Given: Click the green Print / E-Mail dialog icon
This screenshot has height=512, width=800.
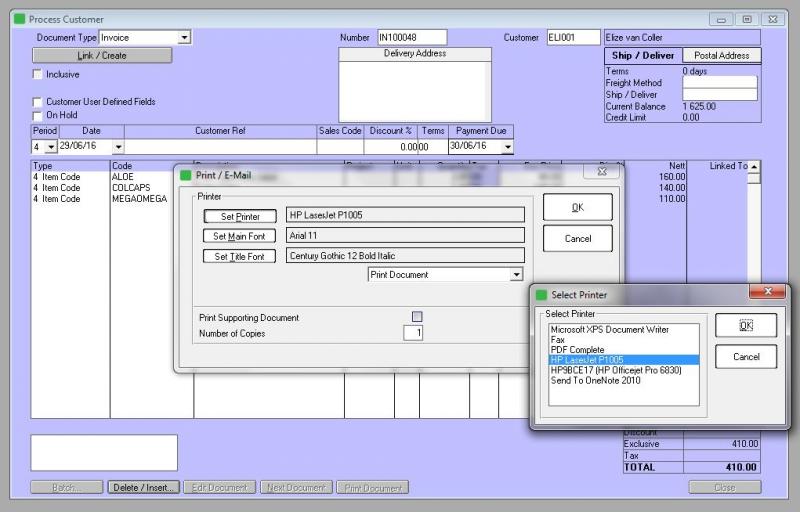Looking at the screenshot, I should click(186, 175).
